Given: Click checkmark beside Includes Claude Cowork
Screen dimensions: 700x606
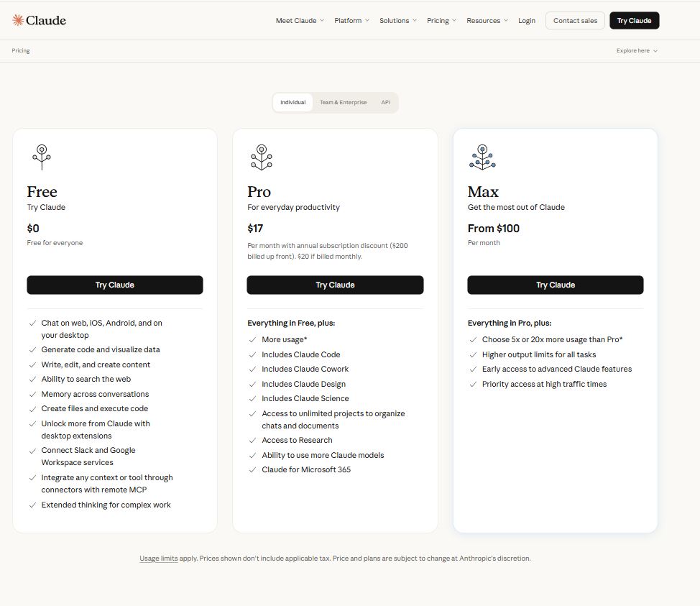Looking at the screenshot, I should pyautogui.click(x=253, y=369).
